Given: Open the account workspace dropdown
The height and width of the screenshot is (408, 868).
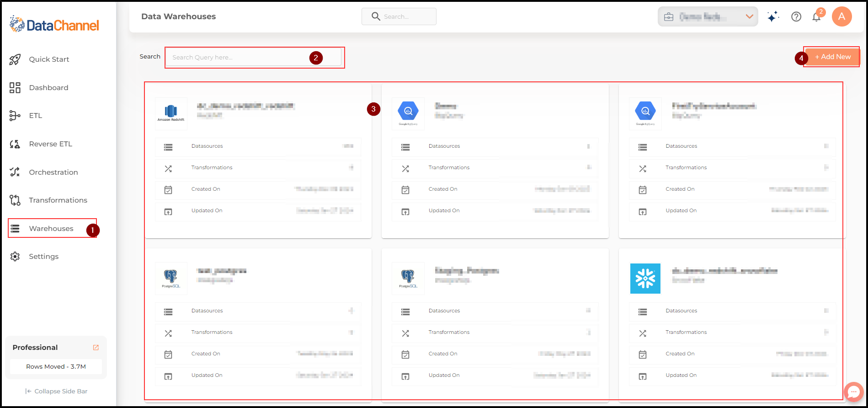Looking at the screenshot, I should point(708,17).
